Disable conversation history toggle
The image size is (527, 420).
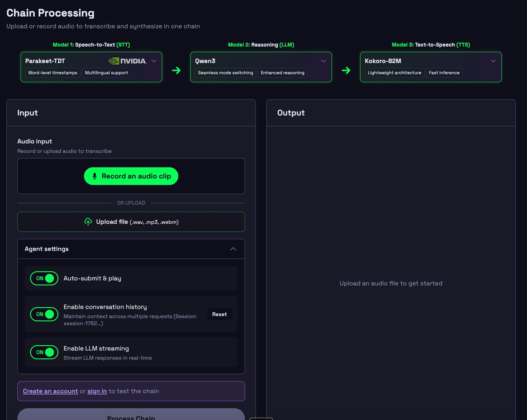44,314
